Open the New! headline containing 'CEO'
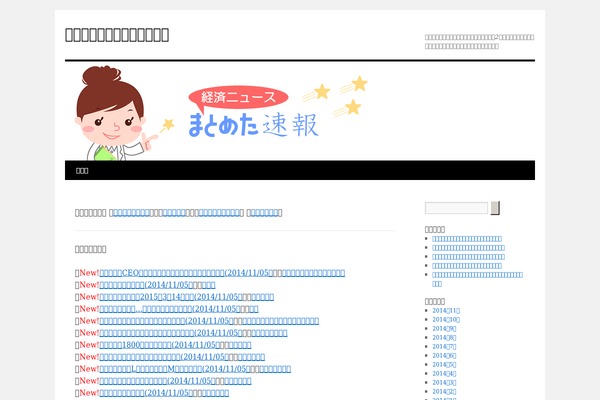600x400 pixels. click(186, 273)
